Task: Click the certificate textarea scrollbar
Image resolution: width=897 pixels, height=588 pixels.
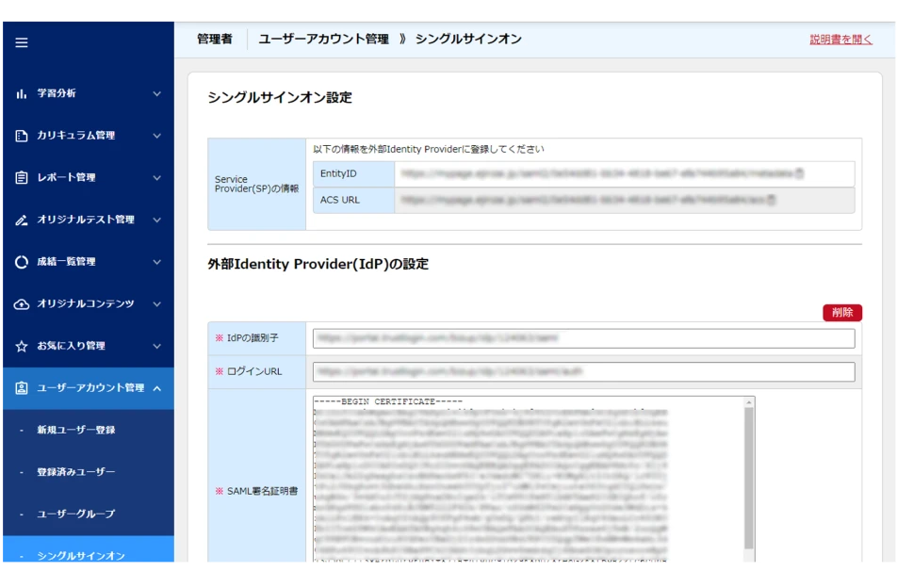Action: tap(749, 471)
